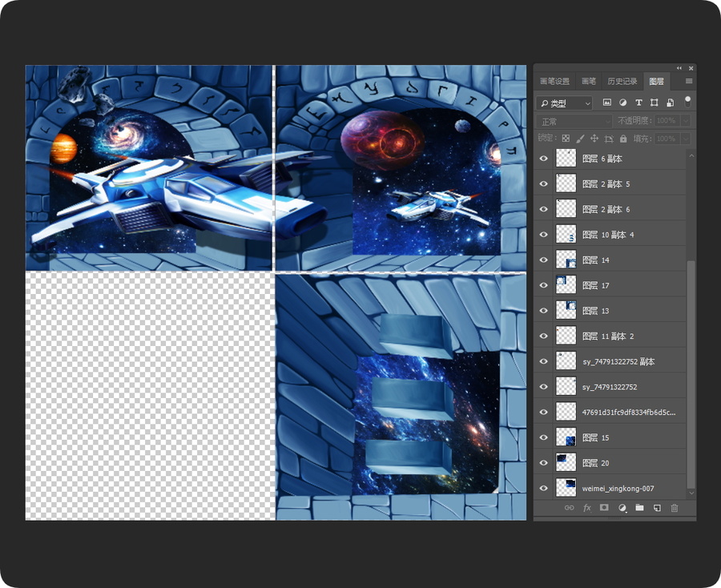Hide layer sy_74791322752 副本

click(543, 361)
